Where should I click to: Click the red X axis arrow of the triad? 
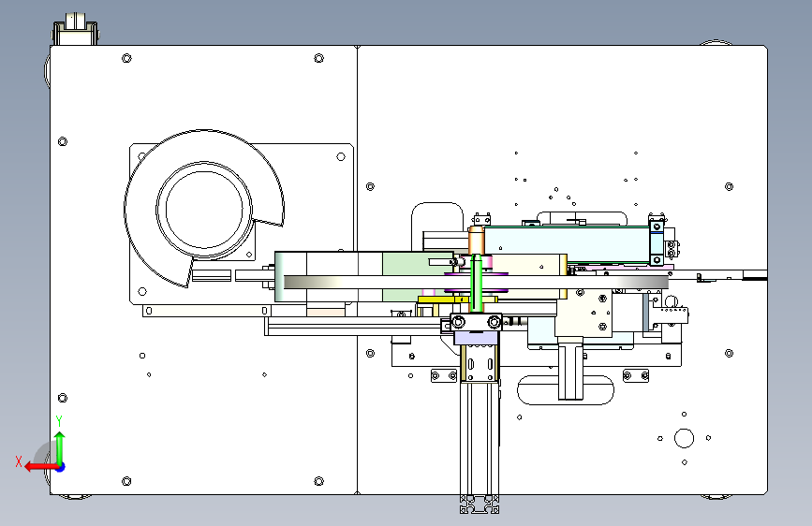(x=41, y=467)
